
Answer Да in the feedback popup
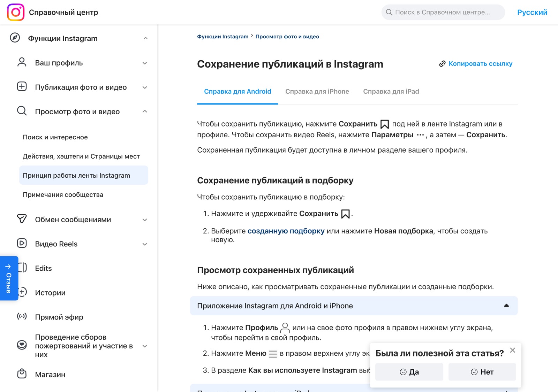click(409, 372)
